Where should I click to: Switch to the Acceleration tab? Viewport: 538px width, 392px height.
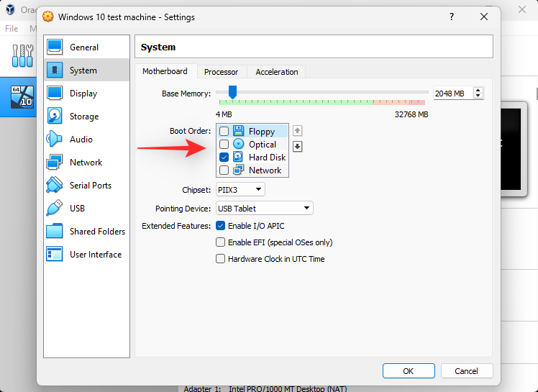[276, 72]
